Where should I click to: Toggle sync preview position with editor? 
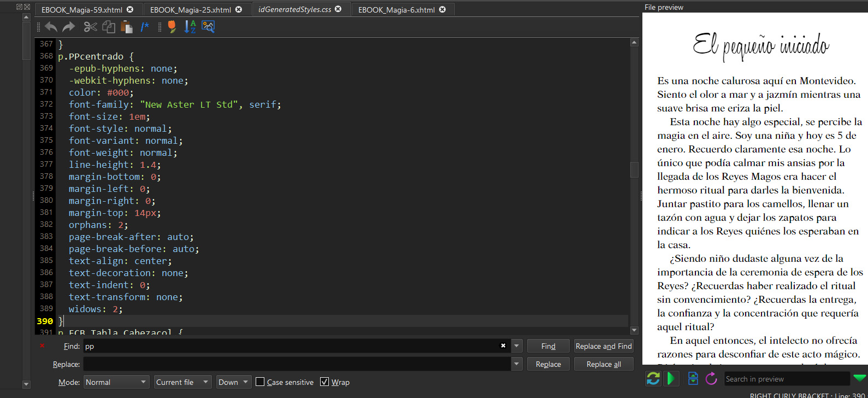tap(671, 378)
